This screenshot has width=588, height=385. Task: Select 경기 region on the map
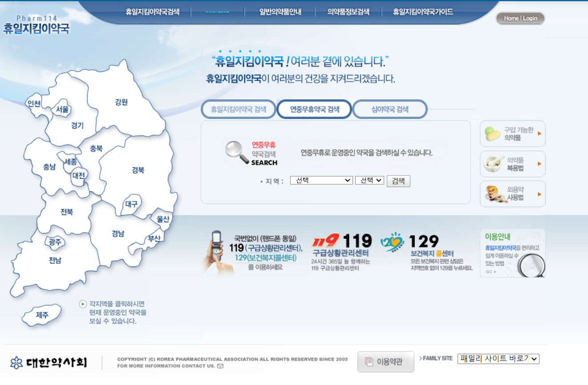click(77, 126)
